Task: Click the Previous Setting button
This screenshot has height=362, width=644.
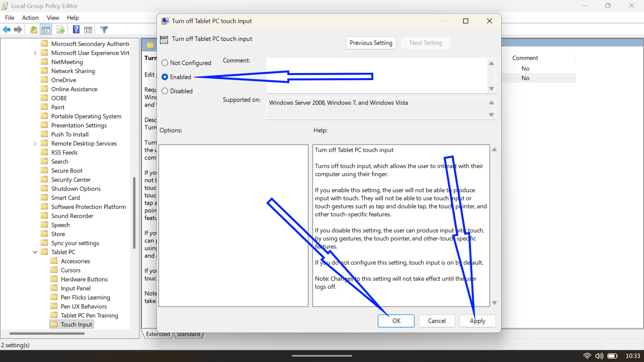Action: coord(371,43)
